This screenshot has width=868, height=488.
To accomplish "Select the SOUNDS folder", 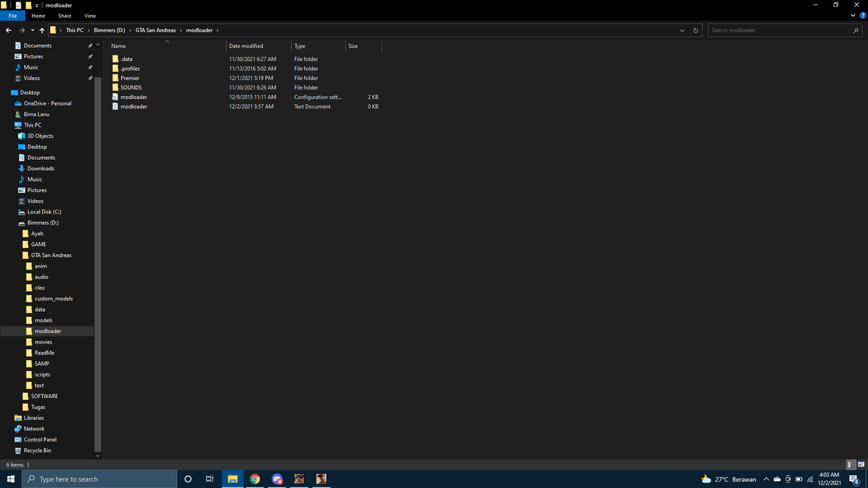I will click(x=131, y=87).
